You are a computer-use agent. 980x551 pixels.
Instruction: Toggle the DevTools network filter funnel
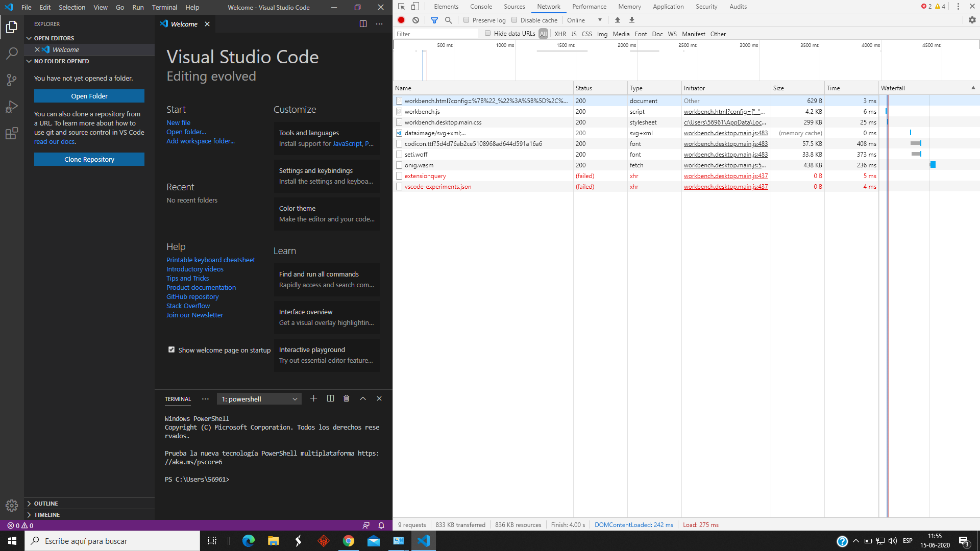click(x=434, y=20)
